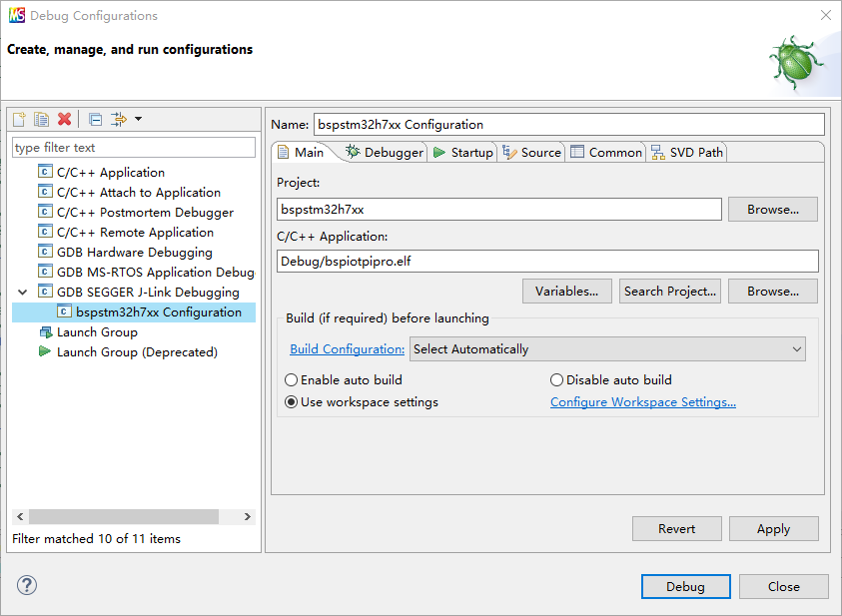The image size is (842, 616).
Task: Select the Launch Group (Deprecated) item
Action: pyautogui.click(x=136, y=352)
